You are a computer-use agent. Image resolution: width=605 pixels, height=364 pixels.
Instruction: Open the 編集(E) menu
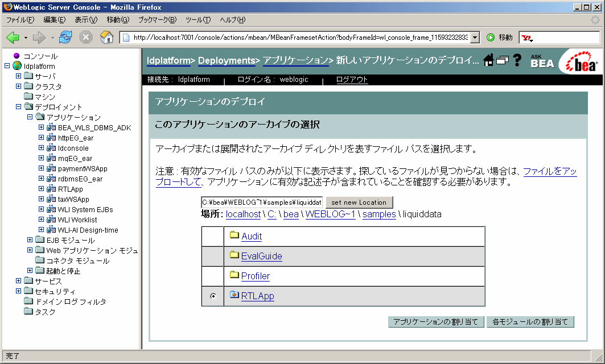[x=55, y=20]
